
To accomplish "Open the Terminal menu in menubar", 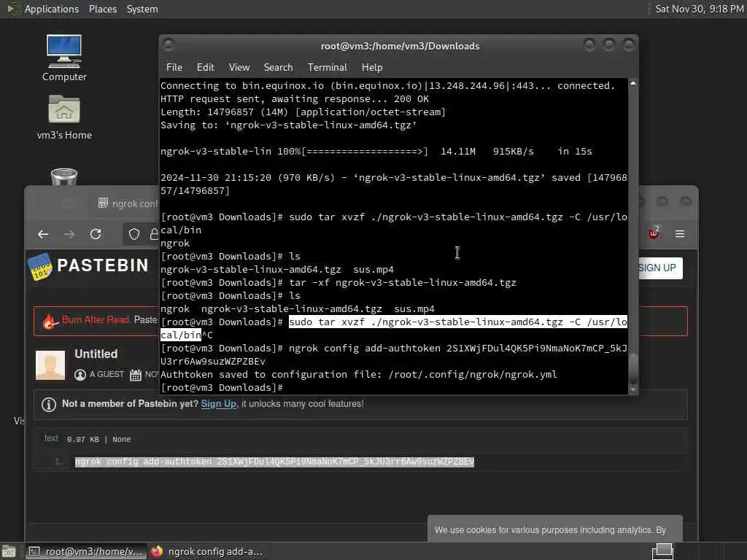I will click(x=328, y=67).
